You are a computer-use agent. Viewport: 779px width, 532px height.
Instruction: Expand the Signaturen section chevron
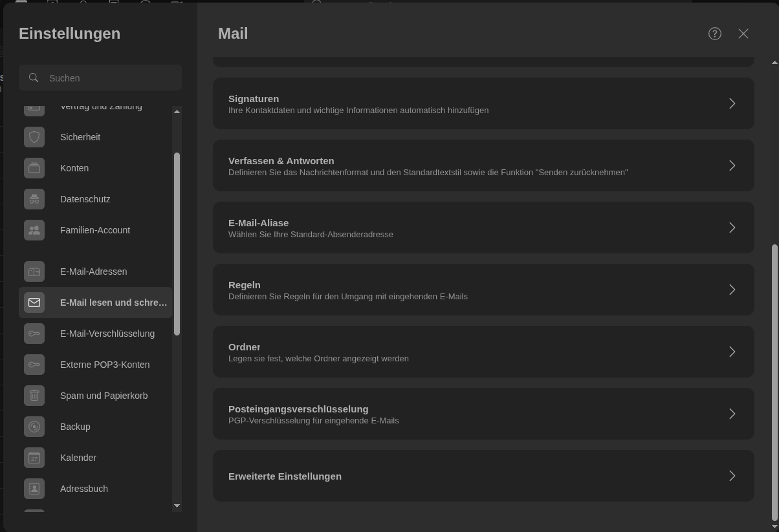(x=732, y=103)
